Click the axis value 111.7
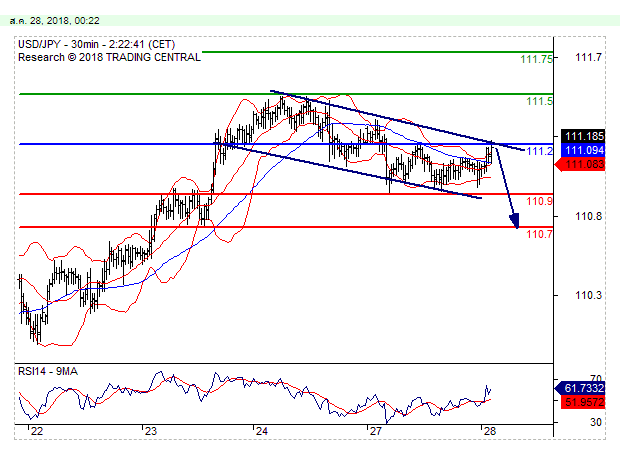620x449 pixels. tap(588, 58)
